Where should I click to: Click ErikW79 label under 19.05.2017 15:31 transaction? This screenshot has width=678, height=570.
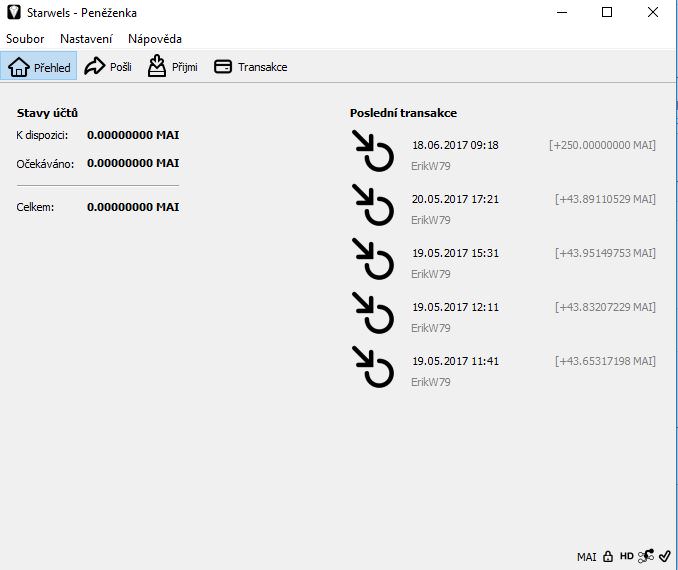point(431,274)
